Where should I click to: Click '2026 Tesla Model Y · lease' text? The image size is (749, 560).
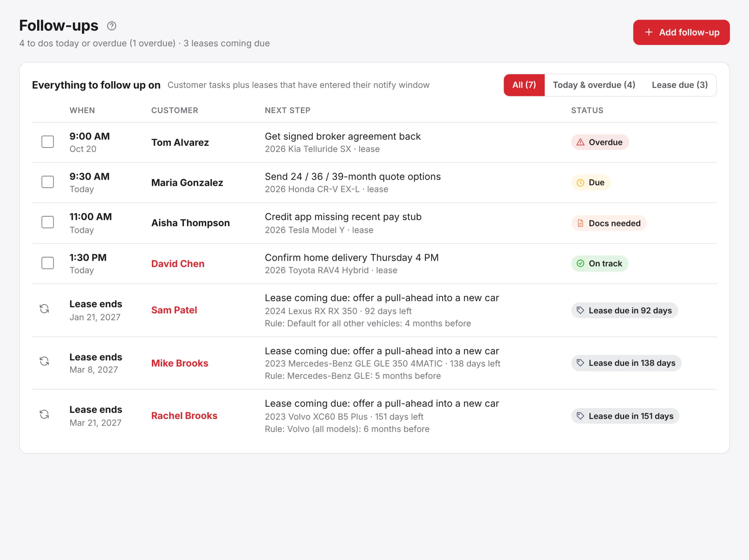click(319, 230)
